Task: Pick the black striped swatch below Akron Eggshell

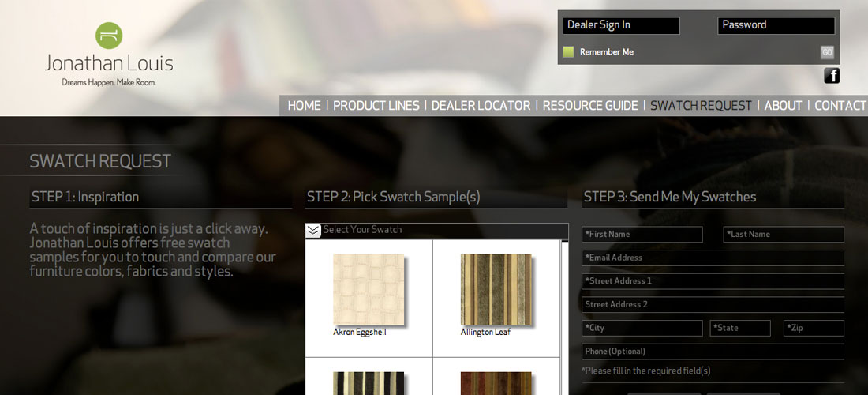Action: point(369,383)
